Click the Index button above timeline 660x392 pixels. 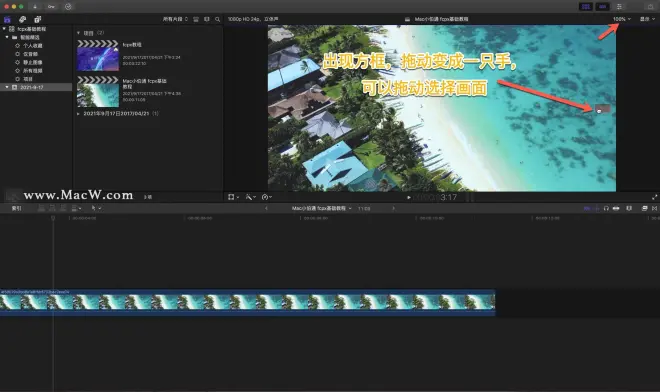tap(16, 208)
